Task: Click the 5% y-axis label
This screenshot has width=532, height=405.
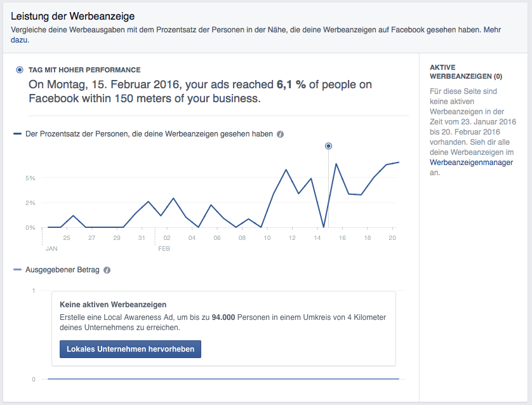Action: (x=30, y=178)
